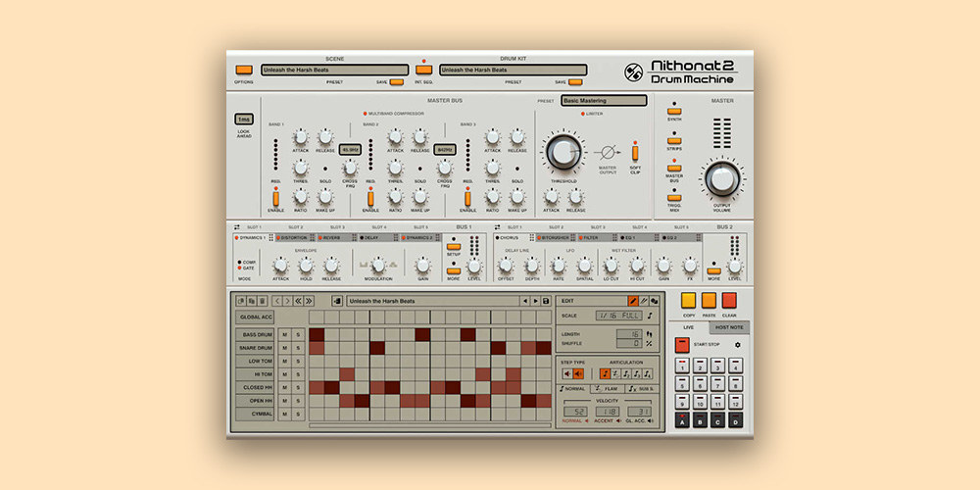The image size is (980, 490).
Task: Select the line draw edit tool
Action: coord(643,301)
